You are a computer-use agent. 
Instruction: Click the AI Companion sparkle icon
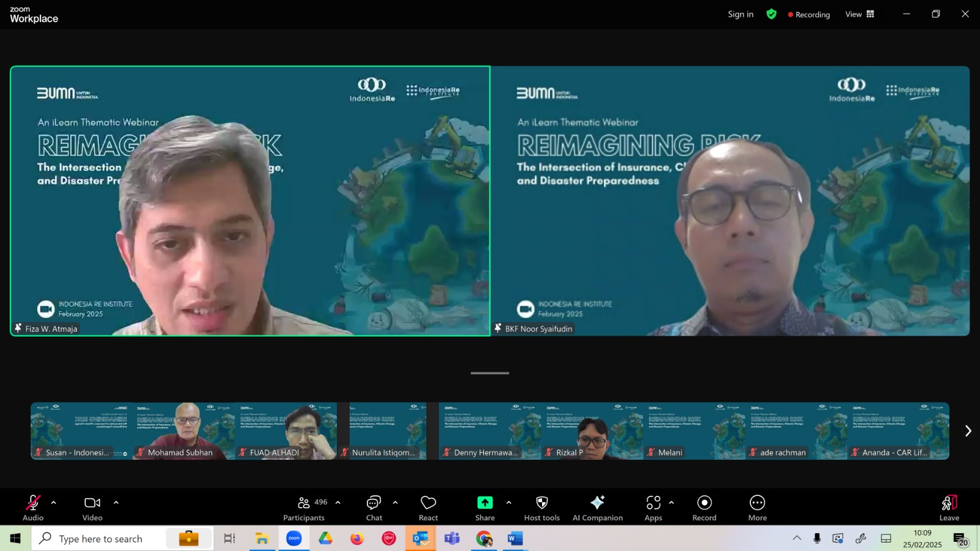click(597, 502)
